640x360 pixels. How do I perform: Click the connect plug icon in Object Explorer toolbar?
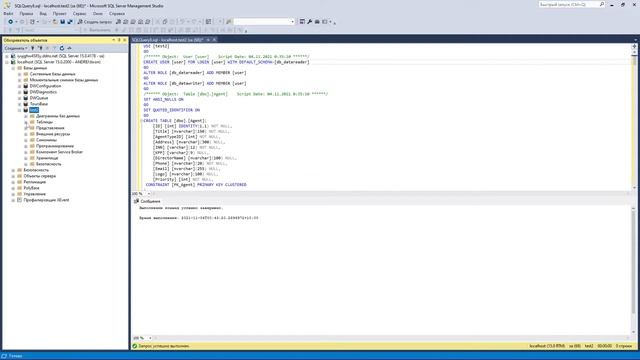coord(33,48)
